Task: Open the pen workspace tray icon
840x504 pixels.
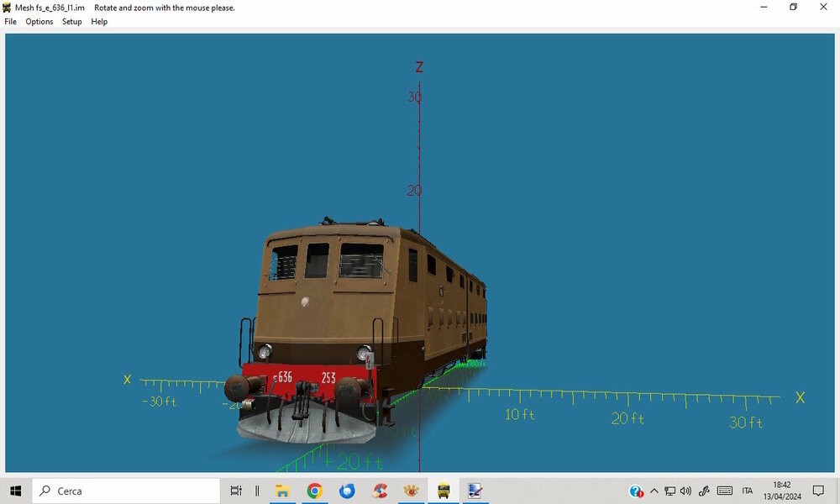Action: point(705,491)
